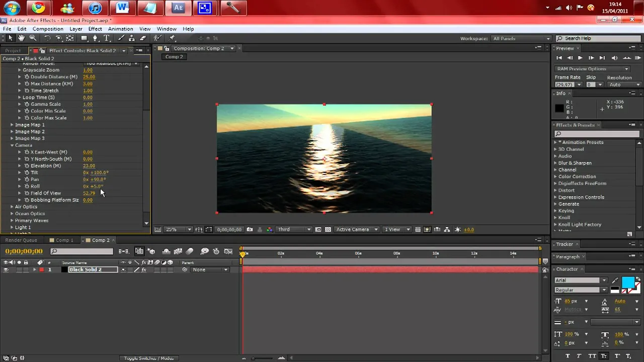Toggle stopwatch for Gamma Scale
Viewport: 644px width, 362px height.
(x=27, y=104)
